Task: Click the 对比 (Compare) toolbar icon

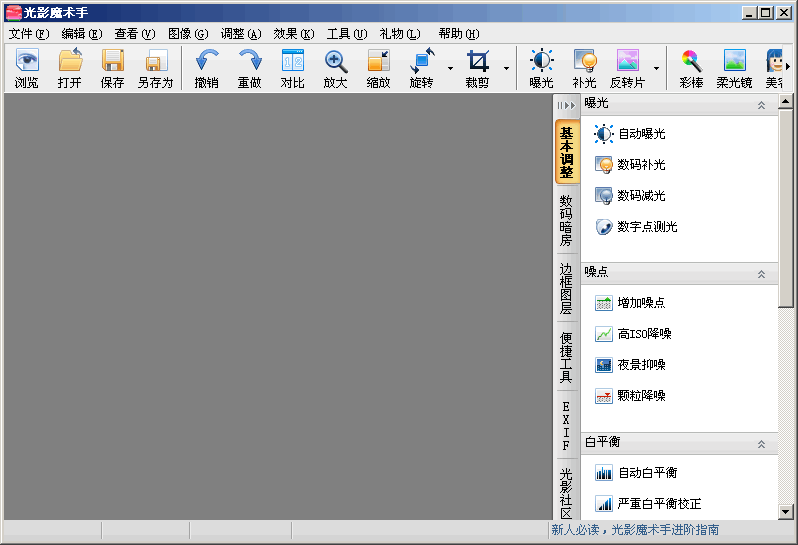Action: pyautogui.click(x=292, y=68)
